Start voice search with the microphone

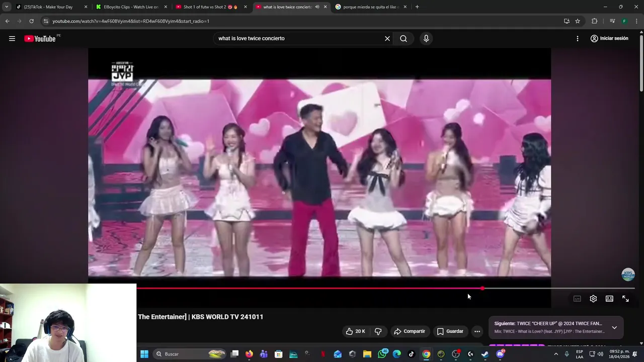426,38
